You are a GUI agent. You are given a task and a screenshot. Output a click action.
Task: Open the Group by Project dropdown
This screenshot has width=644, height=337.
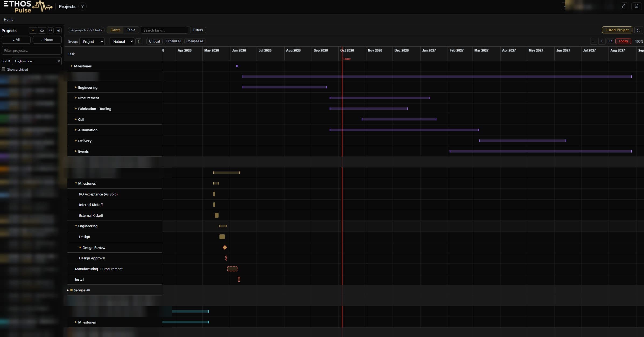pos(92,42)
